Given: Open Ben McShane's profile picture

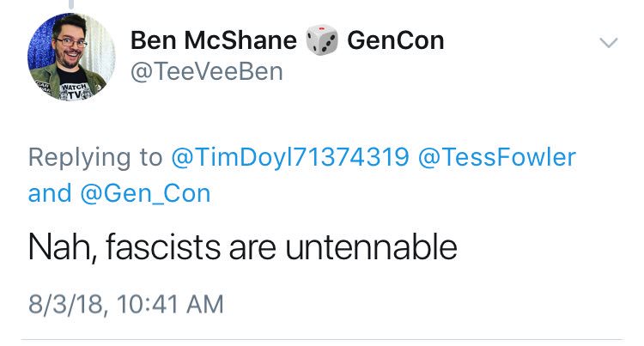Looking at the screenshot, I should click(x=71, y=56).
